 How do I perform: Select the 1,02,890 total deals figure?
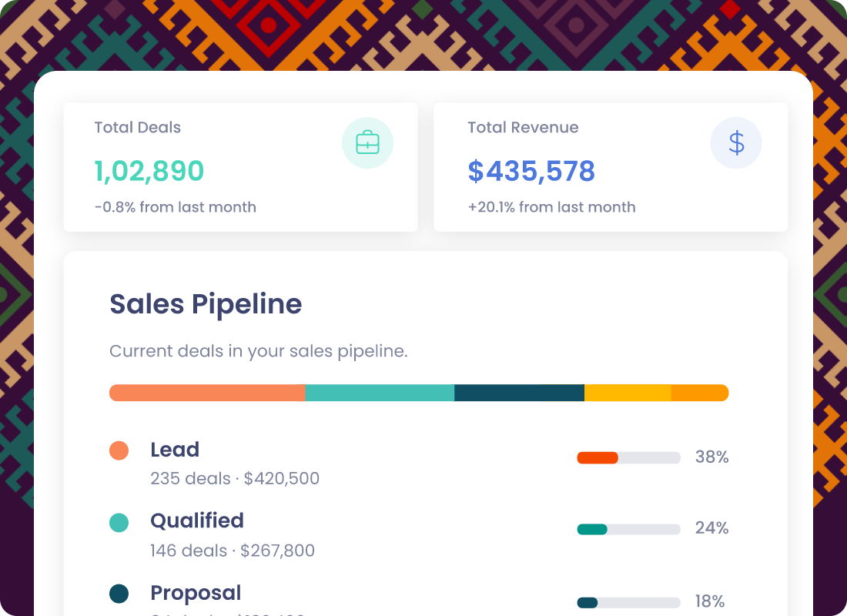(x=149, y=171)
